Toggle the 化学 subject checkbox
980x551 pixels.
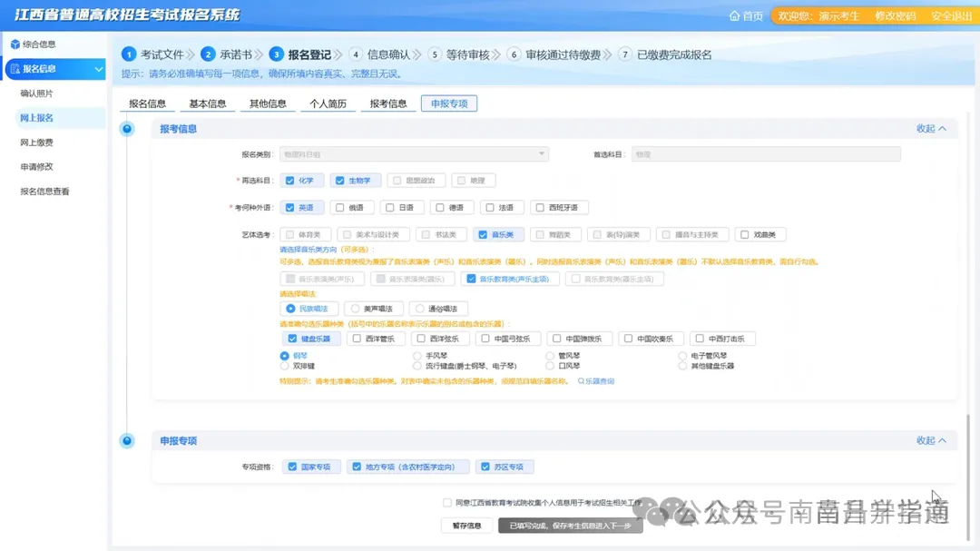pos(290,181)
